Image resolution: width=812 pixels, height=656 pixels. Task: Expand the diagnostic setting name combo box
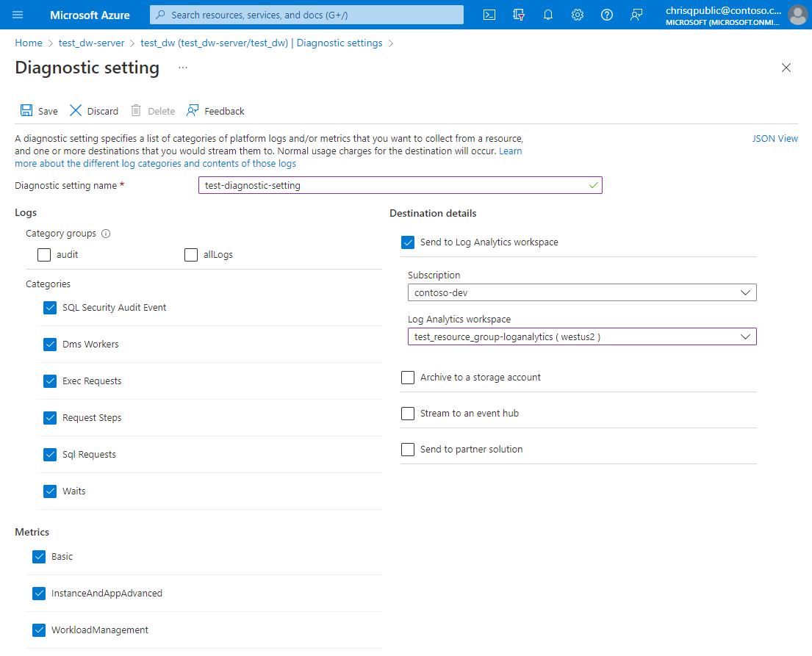pos(593,185)
